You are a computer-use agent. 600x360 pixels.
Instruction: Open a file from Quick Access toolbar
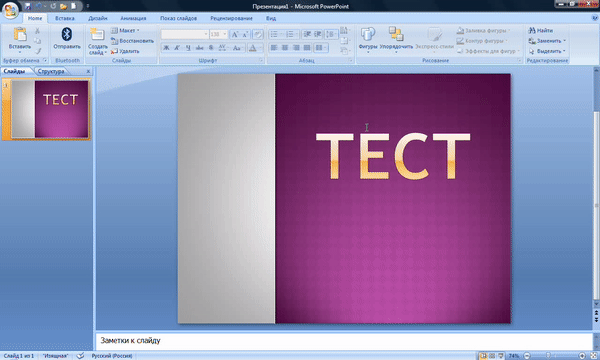click(64, 7)
